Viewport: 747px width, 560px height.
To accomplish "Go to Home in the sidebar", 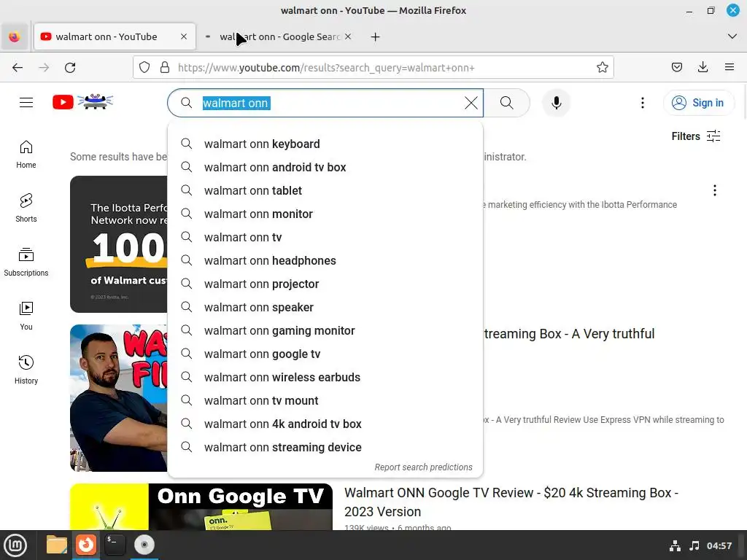I will [x=26, y=155].
